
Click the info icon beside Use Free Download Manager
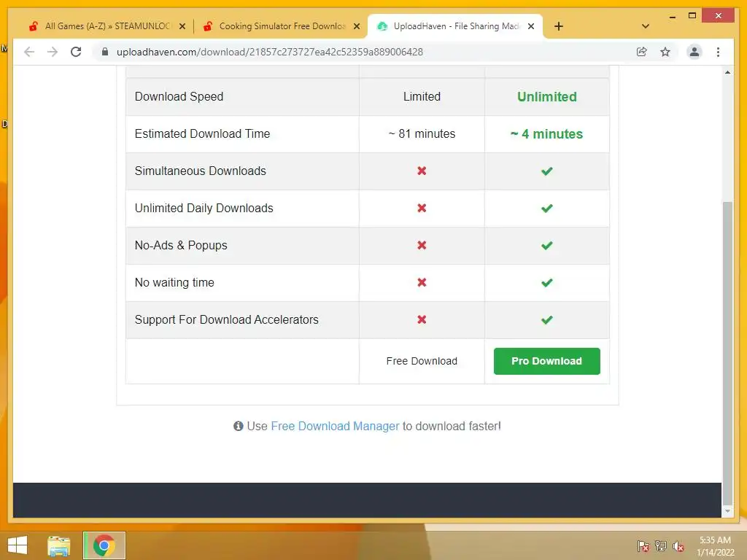click(239, 426)
